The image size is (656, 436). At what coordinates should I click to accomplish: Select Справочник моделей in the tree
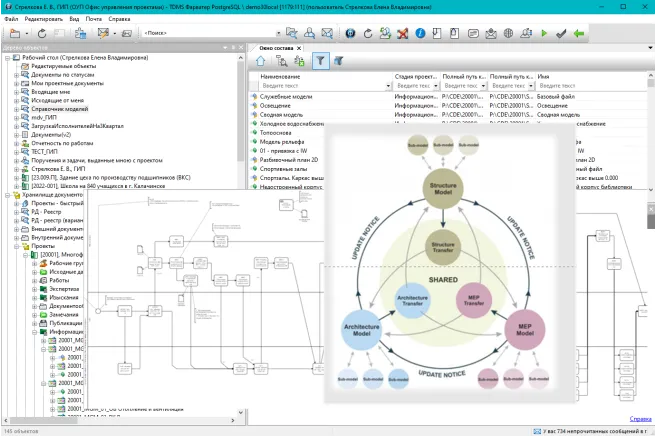(58, 110)
